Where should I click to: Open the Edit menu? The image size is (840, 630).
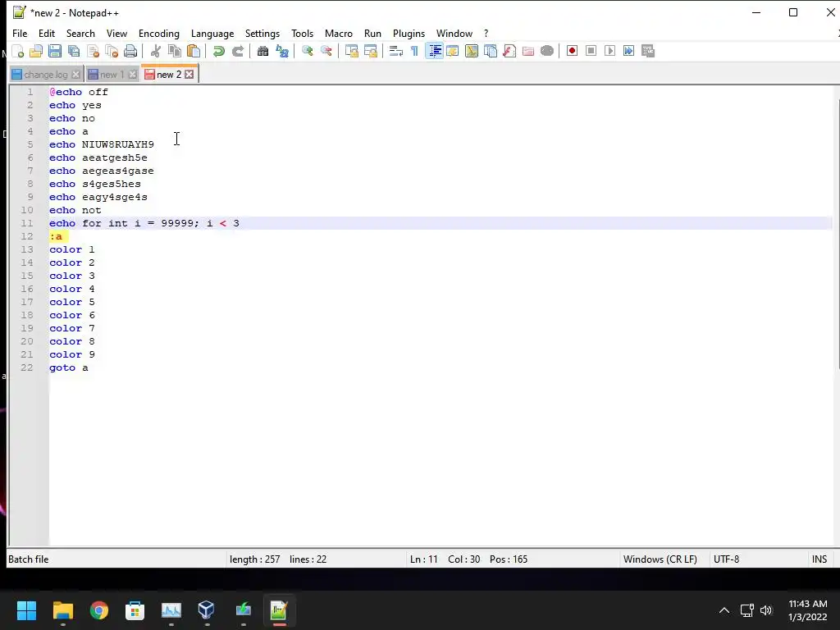point(47,33)
